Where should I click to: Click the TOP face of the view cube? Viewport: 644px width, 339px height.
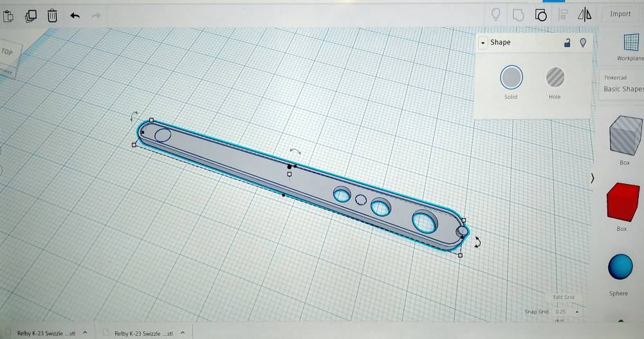coord(7,51)
